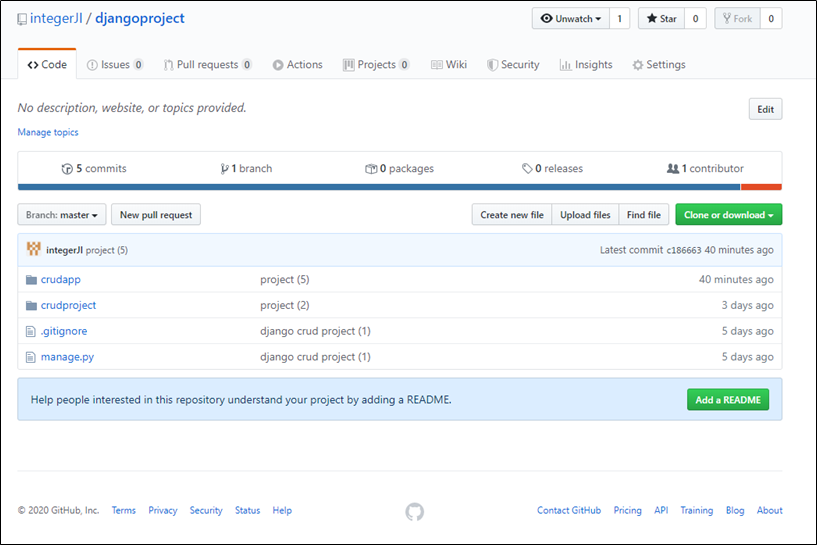Open the crudapp folder link
This screenshot has width=817, height=545.
click(61, 280)
